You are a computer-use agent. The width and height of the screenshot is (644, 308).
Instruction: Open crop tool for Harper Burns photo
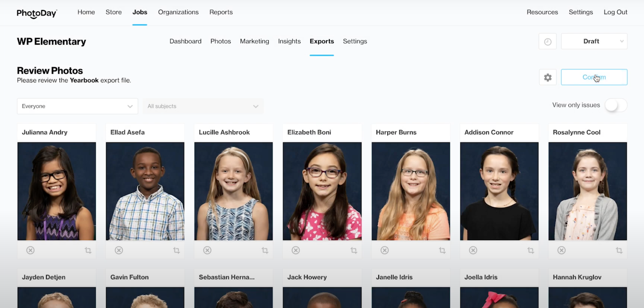pos(442,250)
